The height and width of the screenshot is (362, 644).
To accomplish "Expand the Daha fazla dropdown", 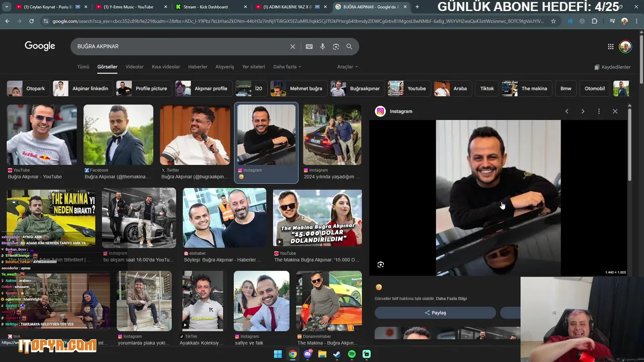I will pos(287,67).
